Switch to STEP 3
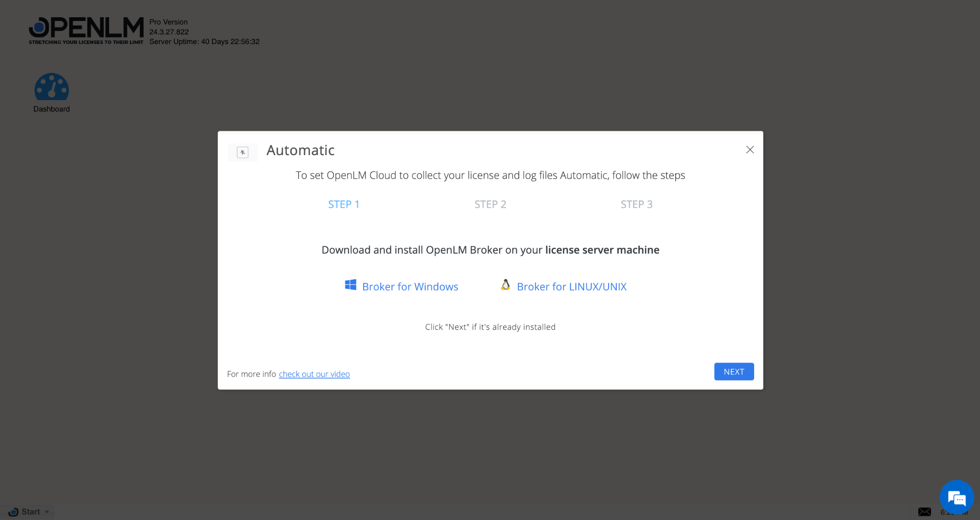The width and height of the screenshot is (980, 520). click(636, 204)
